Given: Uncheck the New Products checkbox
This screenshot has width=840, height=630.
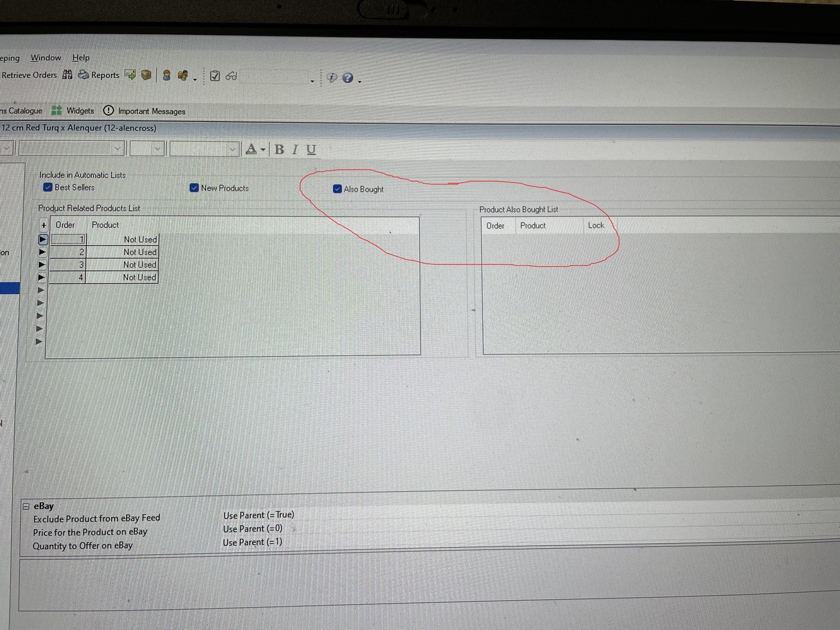Looking at the screenshot, I should pyautogui.click(x=194, y=188).
